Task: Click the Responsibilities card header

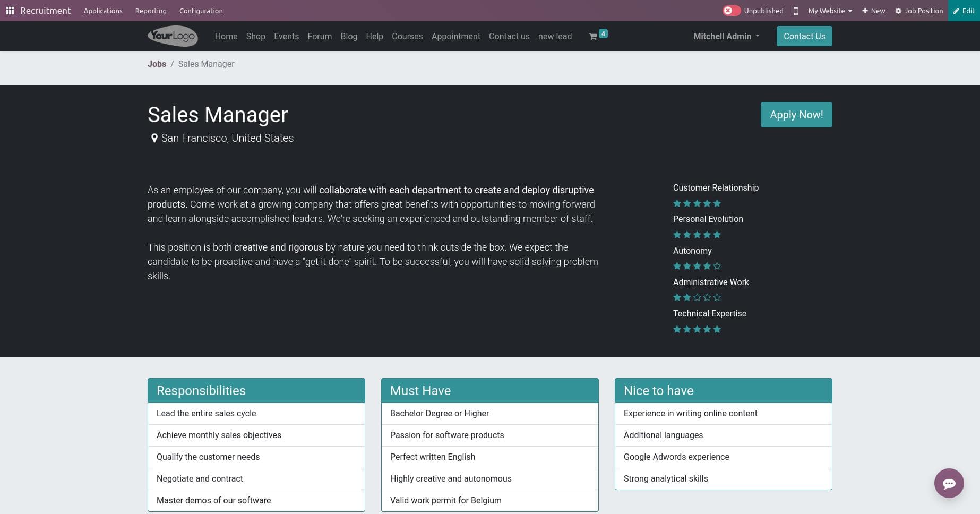Action: click(256, 391)
